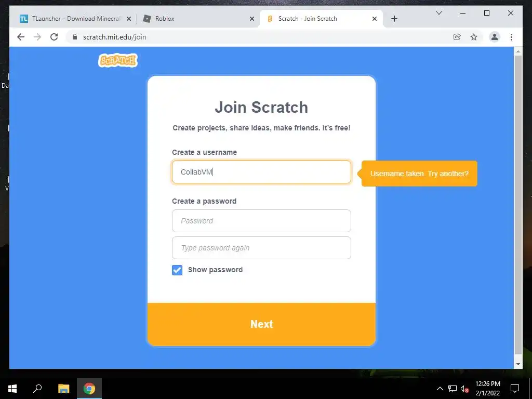
Task: Close the TLauncher tab
Action: coord(129,19)
